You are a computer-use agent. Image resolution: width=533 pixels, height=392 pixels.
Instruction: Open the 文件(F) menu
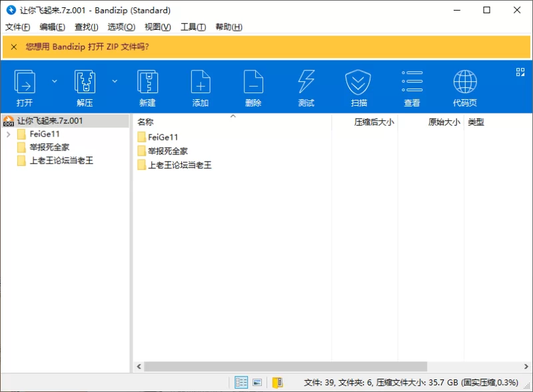click(18, 27)
